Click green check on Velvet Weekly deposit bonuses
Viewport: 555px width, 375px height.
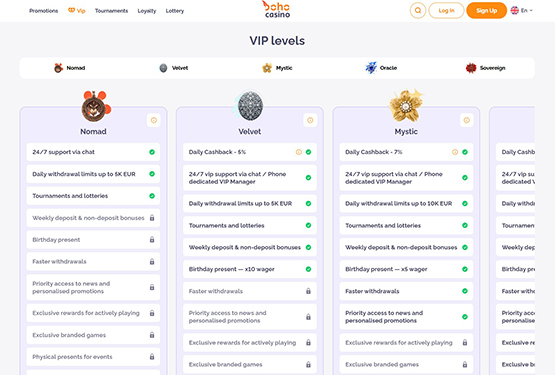(x=308, y=248)
